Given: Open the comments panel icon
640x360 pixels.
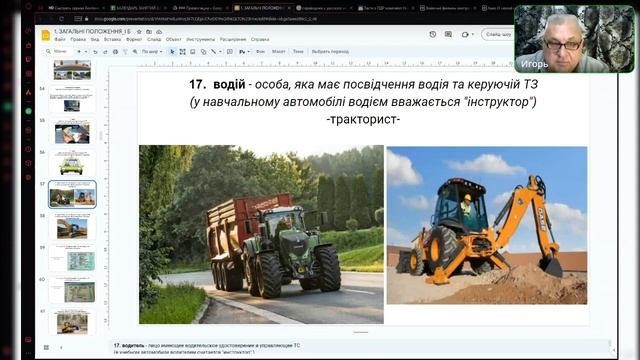Looking at the screenshot, I should click(x=448, y=35).
